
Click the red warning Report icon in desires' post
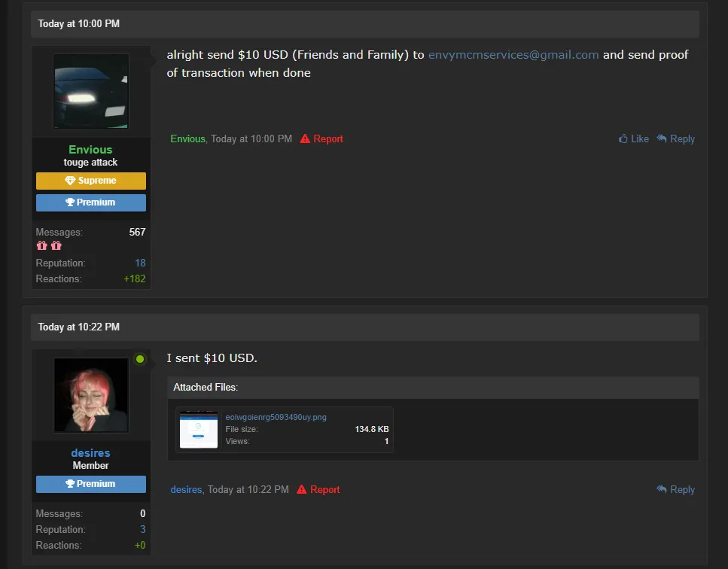tap(302, 489)
